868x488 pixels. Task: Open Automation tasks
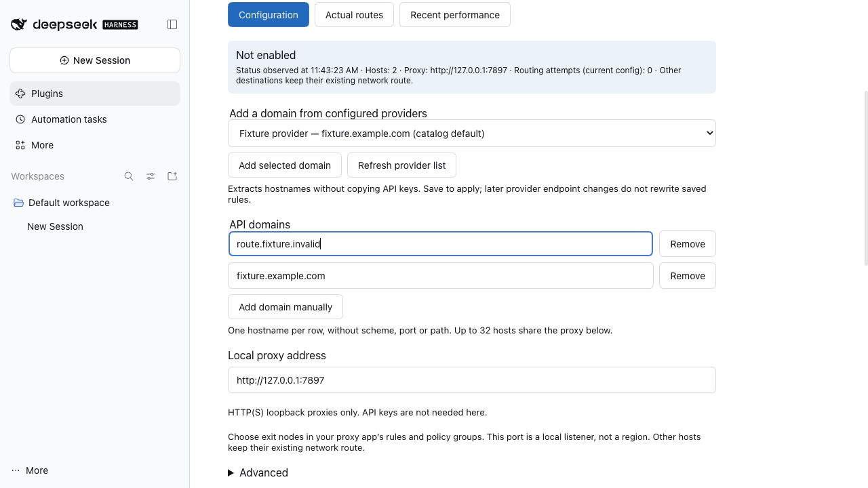[x=95, y=119]
